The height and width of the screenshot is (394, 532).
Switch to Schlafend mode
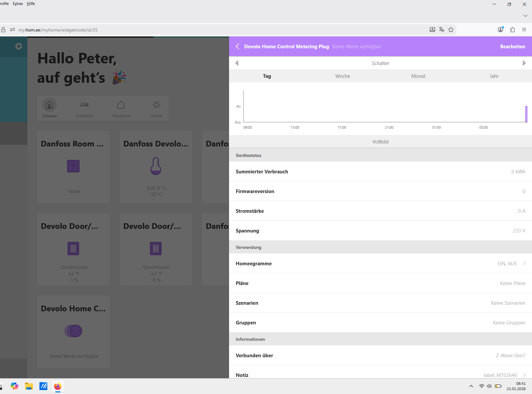(x=84, y=108)
